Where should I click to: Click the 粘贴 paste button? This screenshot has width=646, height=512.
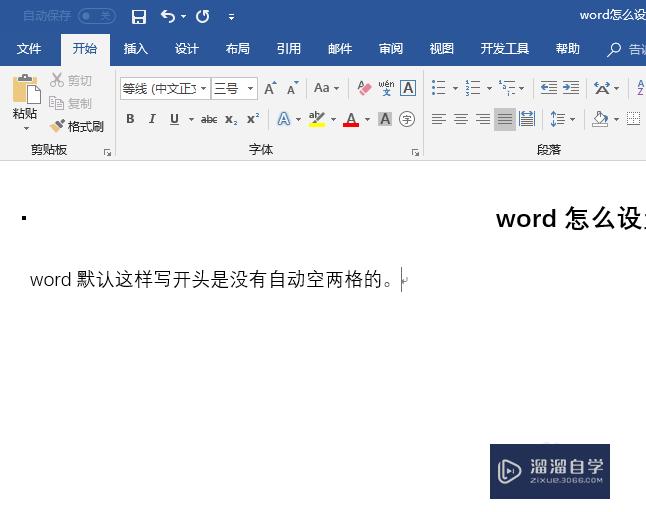pos(26,97)
